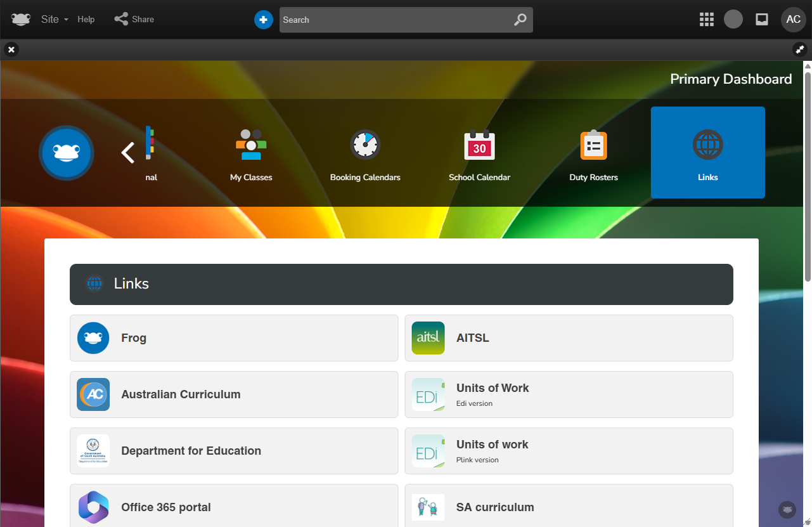The image size is (812, 527).
Task: Click the search magnifier icon
Action: pos(520,20)
